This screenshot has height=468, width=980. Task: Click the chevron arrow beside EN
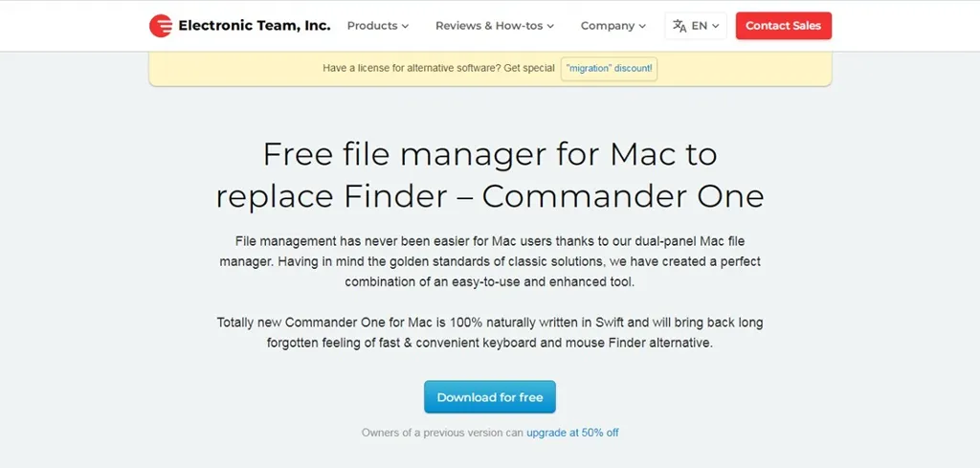tap(716, 26)
